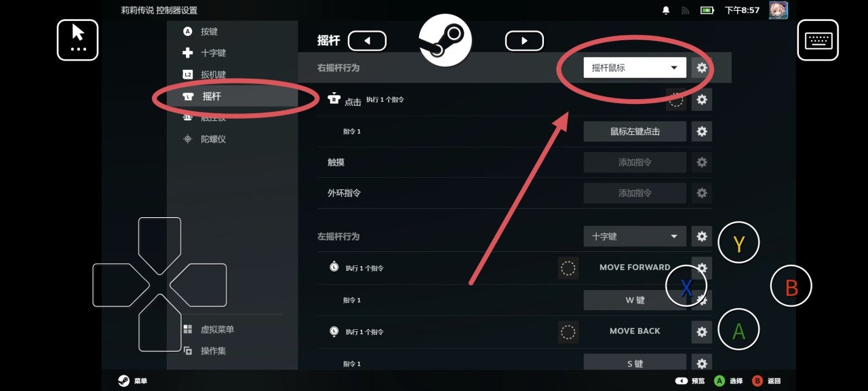Screen dimensions: 868x391
Task: Open the mouse cursor overlay icon
Action: click(78, 40)
